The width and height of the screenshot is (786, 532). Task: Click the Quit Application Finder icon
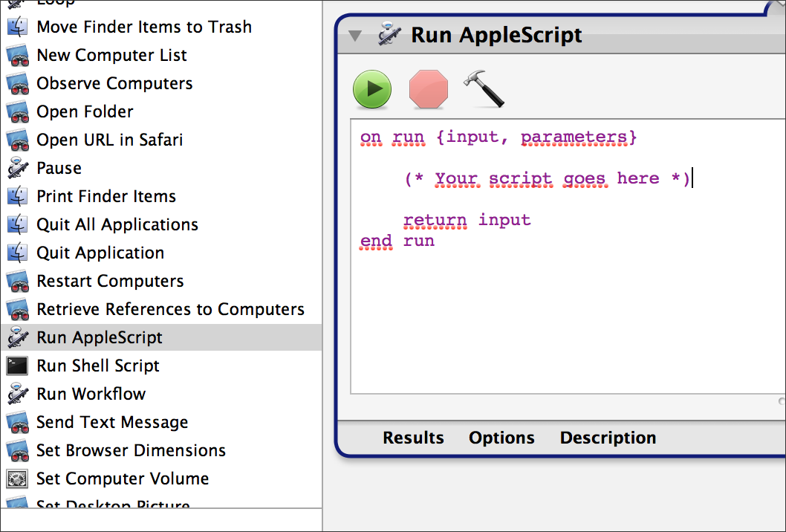tap(18, 253)
